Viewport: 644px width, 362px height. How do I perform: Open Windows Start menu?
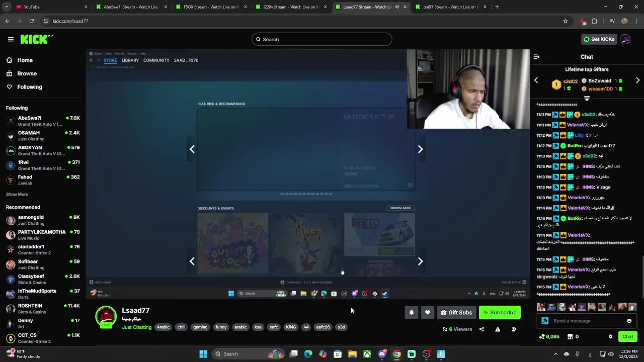203,354
